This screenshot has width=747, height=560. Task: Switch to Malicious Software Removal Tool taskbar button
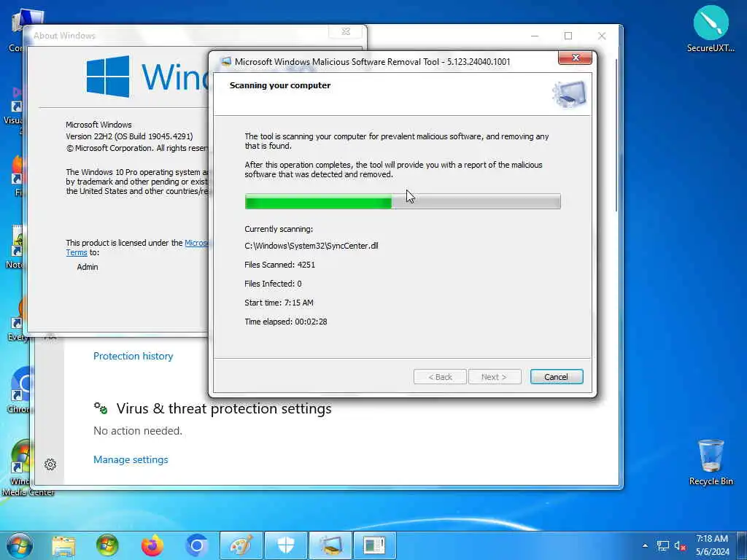(330, 545)
